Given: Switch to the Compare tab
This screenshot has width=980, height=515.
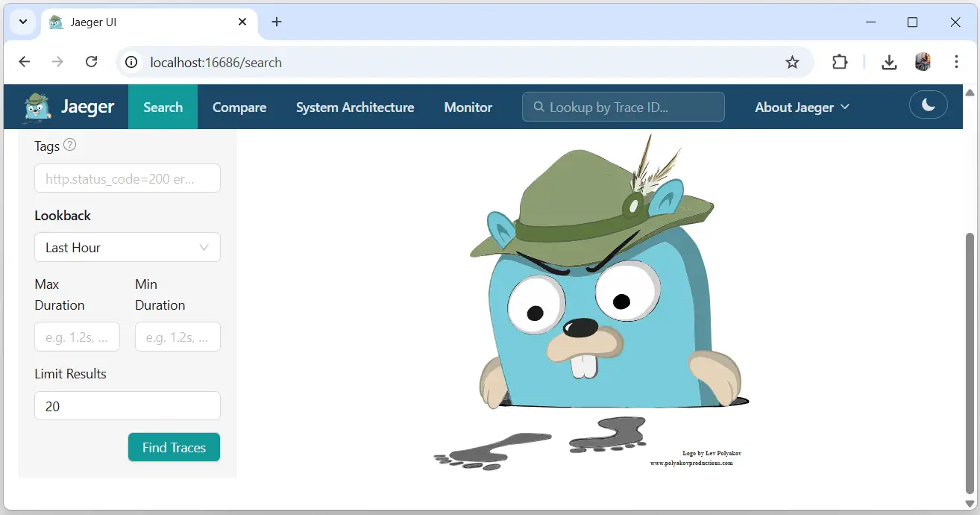Looking at the screenshot, I should (239, 107).
